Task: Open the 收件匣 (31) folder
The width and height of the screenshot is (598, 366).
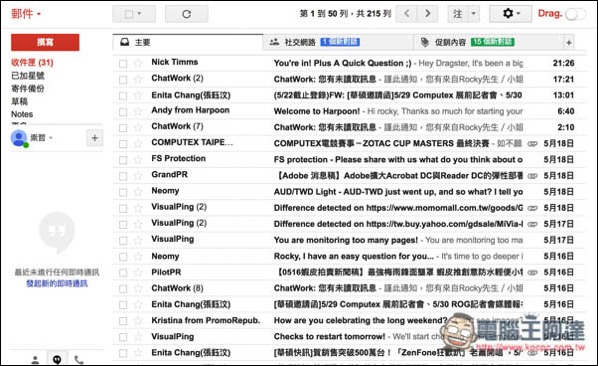Action: pos(32,63)
